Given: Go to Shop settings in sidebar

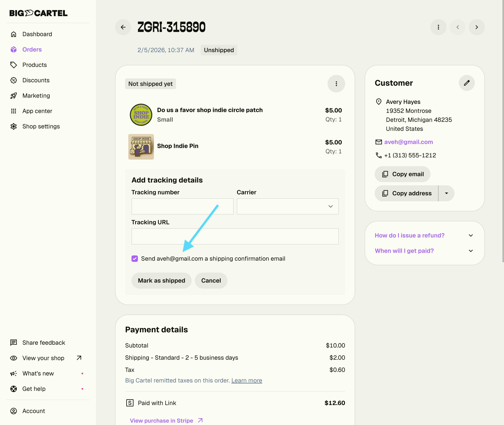Looking at the screenshot, I should (x=41, y=126).
